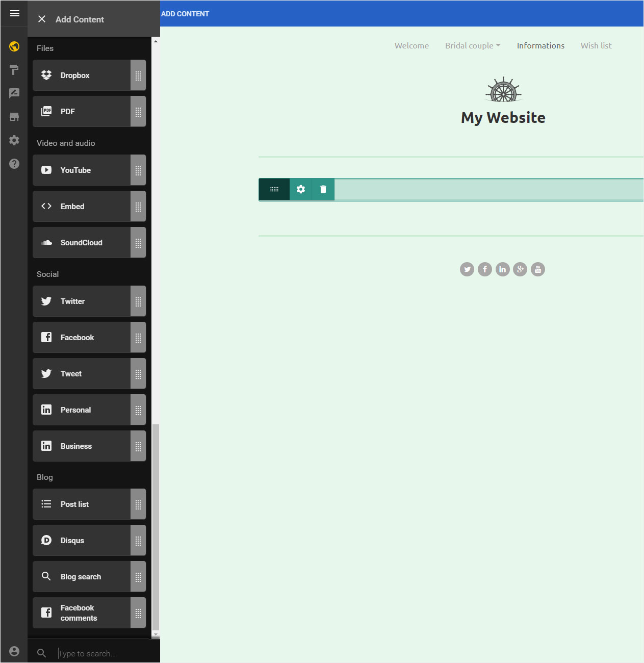Go to the Welcome page
Image resolution: width=644 pixels, height=663 pixels.
point(411,45)
